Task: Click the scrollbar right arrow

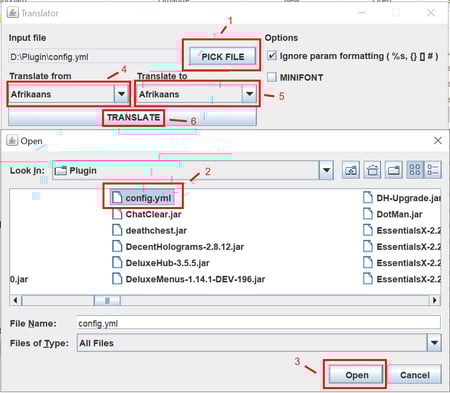Action: coord(434,300)
